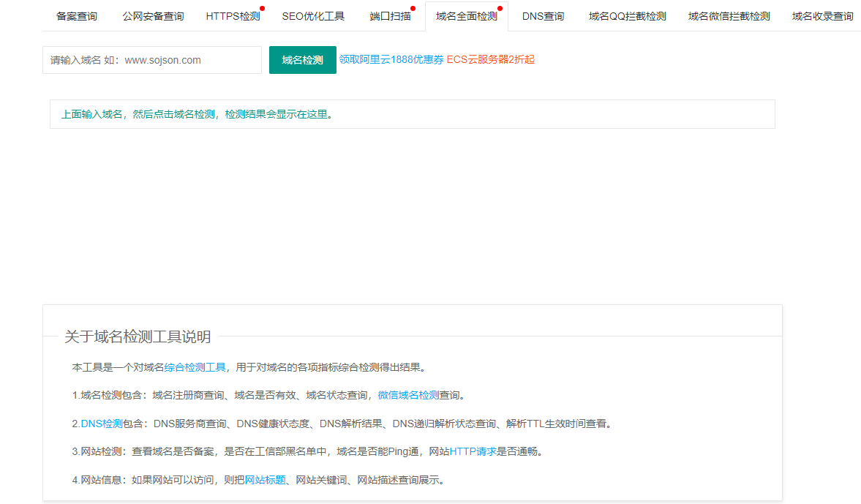Select the 域名收录查询 tab
Viewport: 861px width, 504px height.
coord(822,16)
